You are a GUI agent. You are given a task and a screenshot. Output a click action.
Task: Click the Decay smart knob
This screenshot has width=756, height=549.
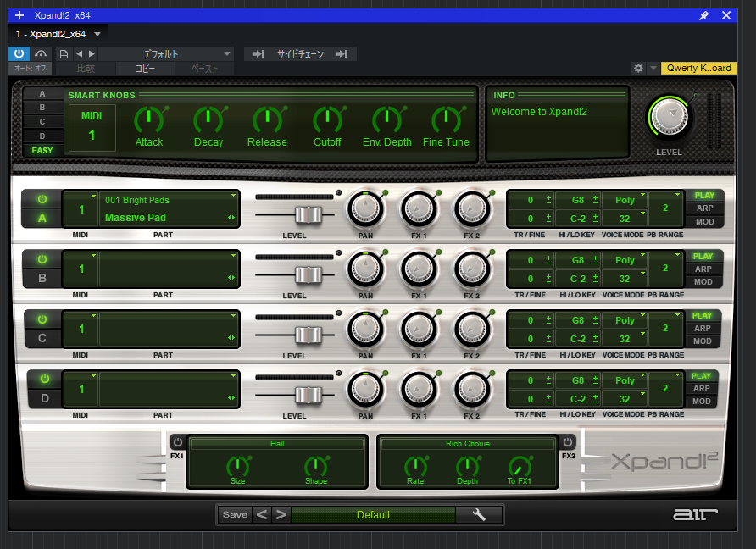(208, 119)
